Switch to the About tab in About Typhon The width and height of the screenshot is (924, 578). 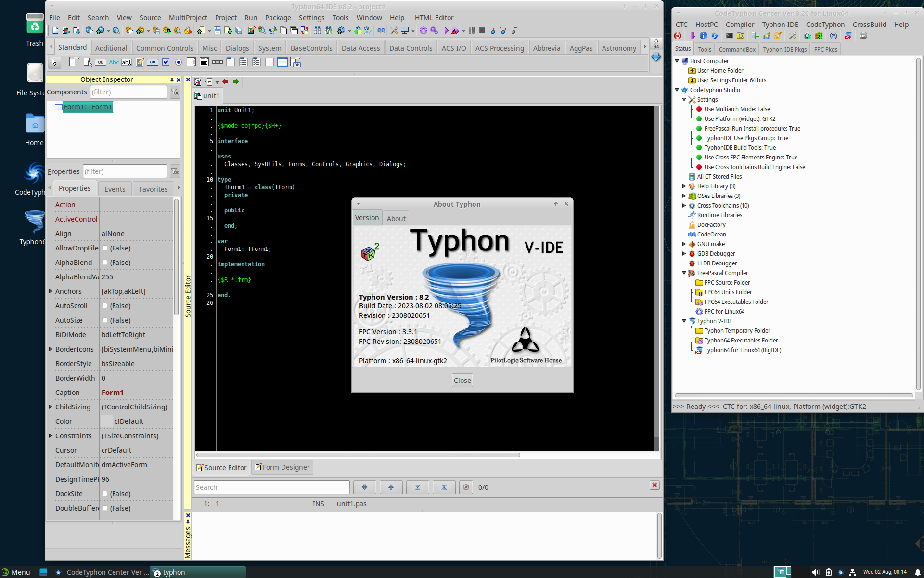396,218
